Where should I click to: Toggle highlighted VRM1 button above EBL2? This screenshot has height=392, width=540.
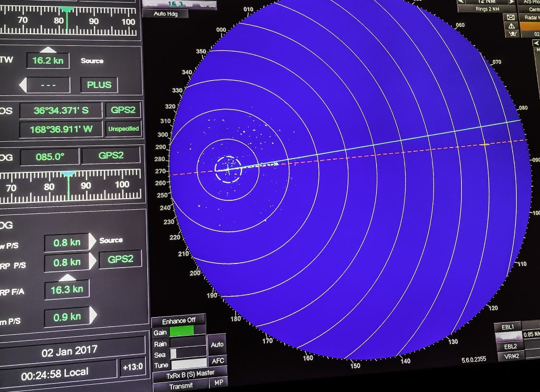click(x=509, y=337)
